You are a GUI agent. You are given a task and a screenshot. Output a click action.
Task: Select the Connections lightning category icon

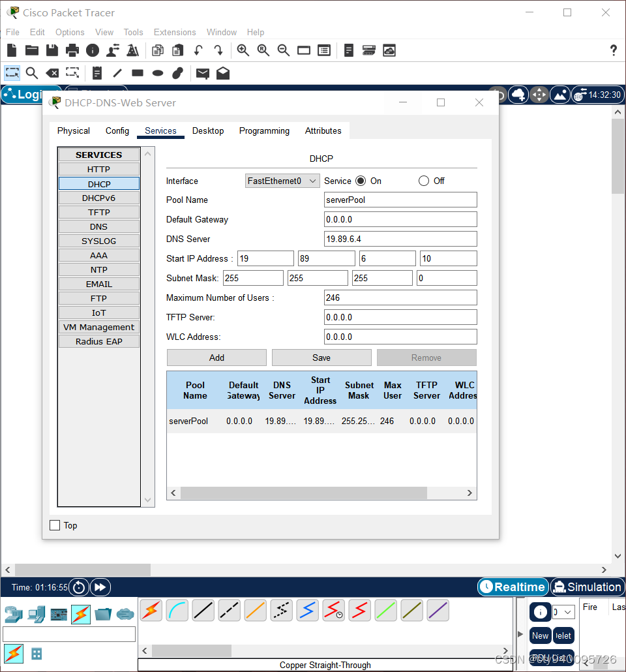(81, 614)
